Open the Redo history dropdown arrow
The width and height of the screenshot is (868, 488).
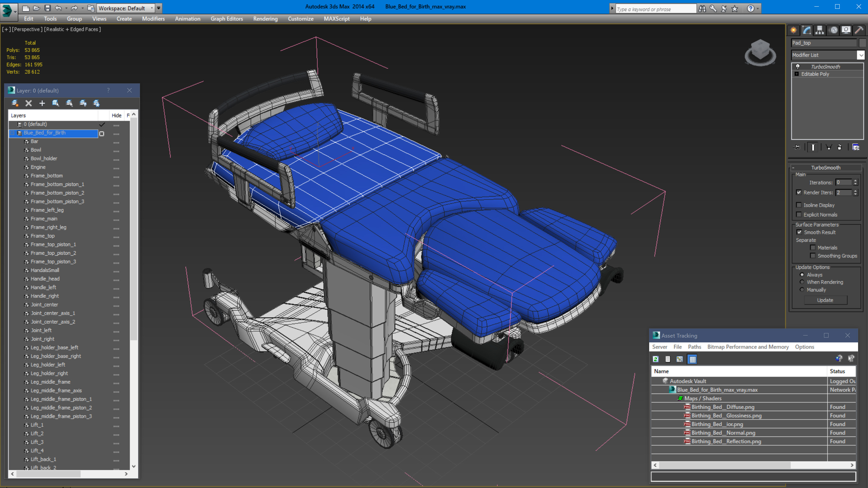[x=82, y=8]
